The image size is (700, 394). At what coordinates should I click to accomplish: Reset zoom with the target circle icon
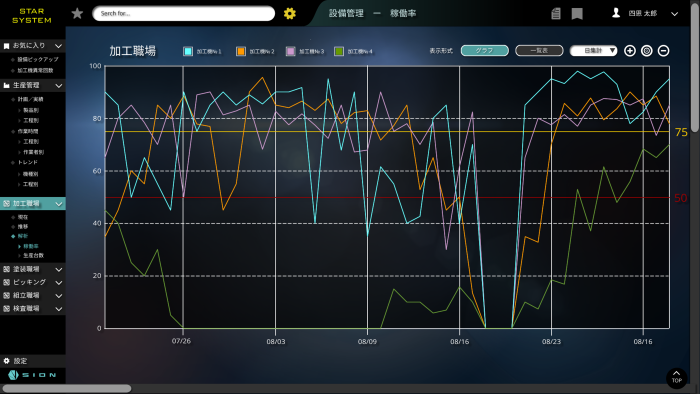[646, 51]
